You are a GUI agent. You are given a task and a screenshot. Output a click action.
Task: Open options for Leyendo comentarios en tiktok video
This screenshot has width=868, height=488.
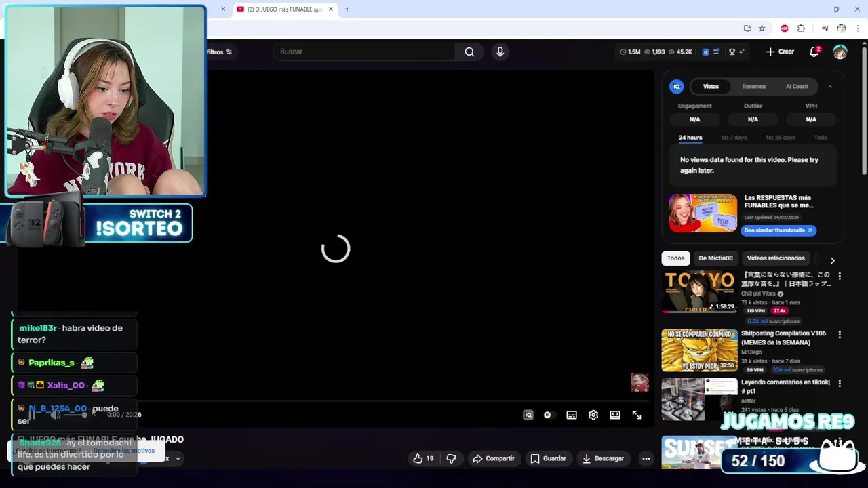click(x=840, y=384)
